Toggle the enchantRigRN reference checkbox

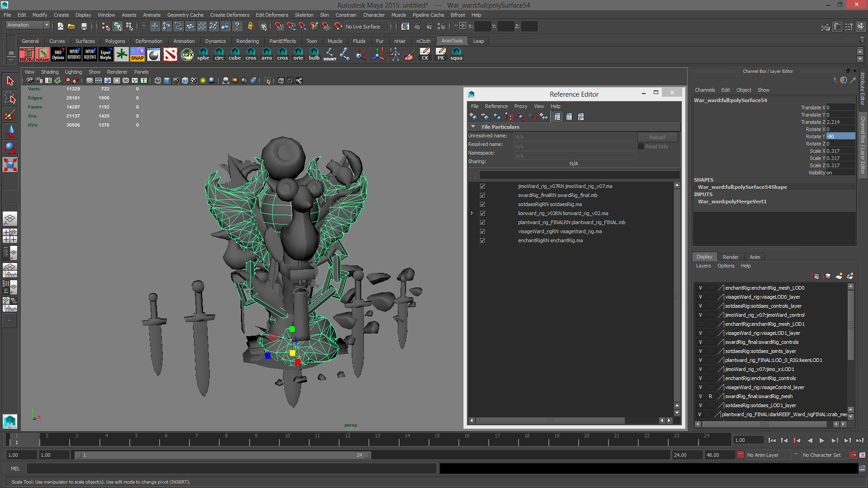click(x=482, y=241)
